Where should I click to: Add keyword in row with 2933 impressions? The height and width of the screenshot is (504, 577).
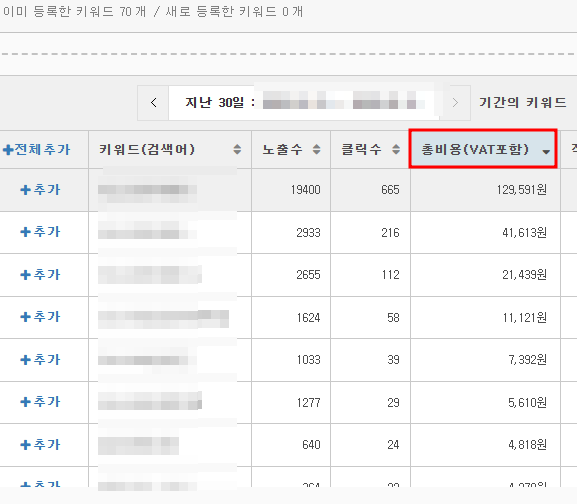click(40, 232)
